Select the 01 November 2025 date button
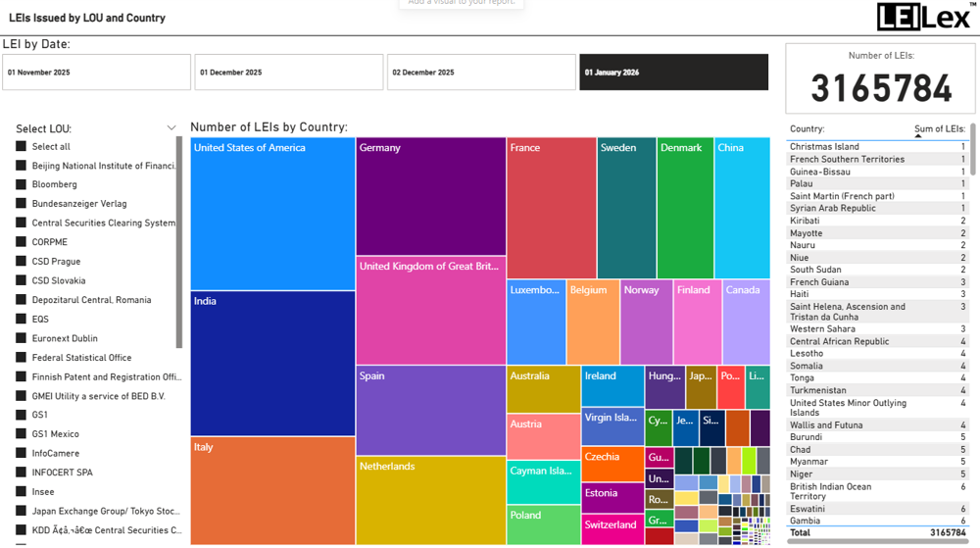Image resolution: width=980 pixels, height=548 pixels. click(96, 73)
